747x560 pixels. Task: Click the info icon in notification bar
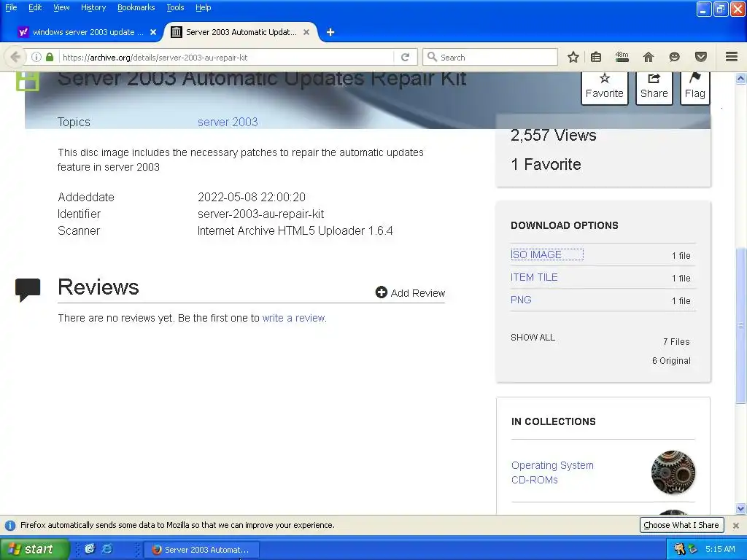[9, 525]
